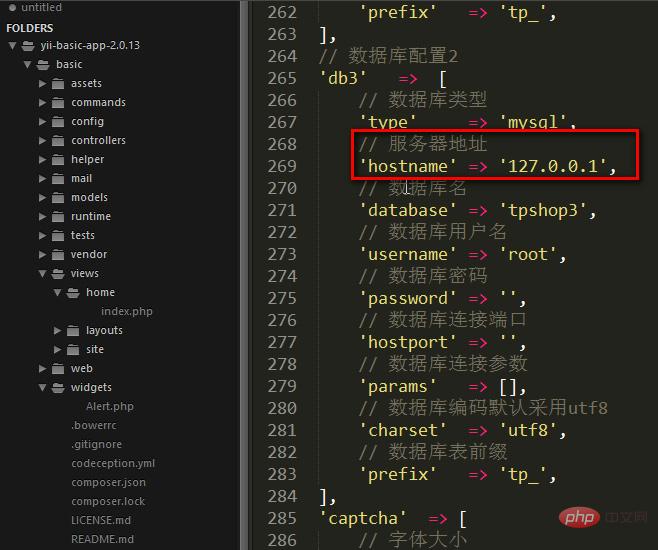
Task: Open Alert.php under widgets
Action: pyautogui.click(x=109, y=407)
